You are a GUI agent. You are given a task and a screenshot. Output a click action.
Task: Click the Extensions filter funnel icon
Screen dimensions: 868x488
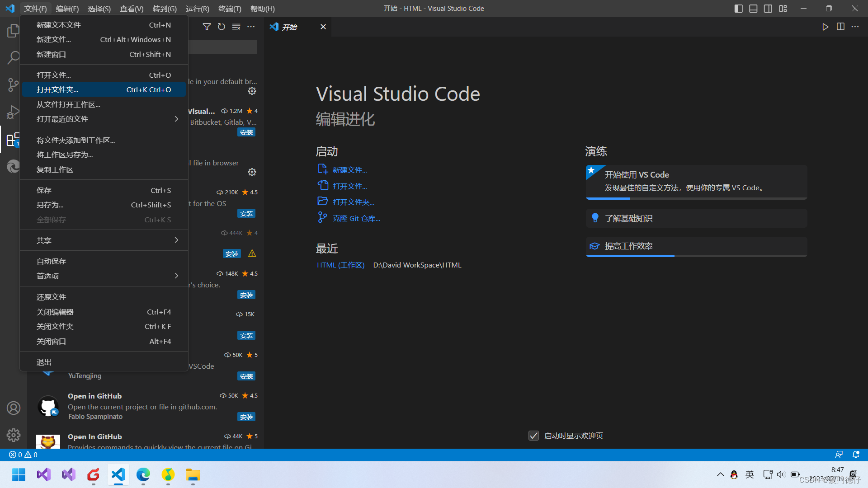207,27
